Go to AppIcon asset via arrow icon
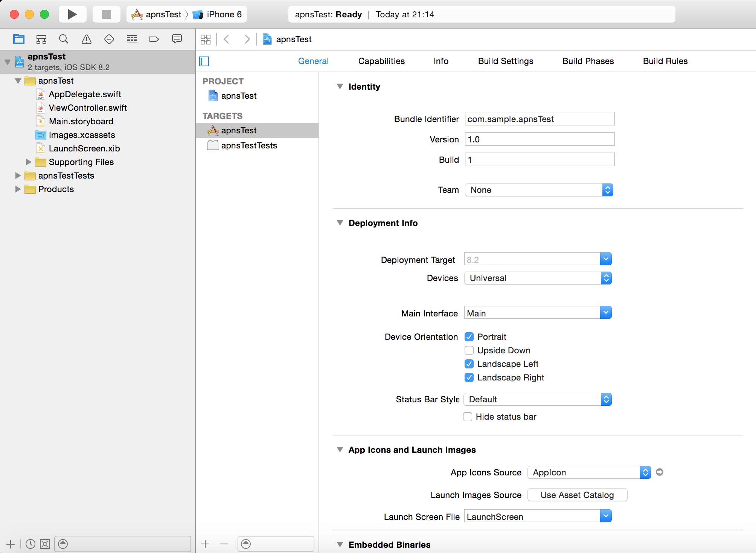The image size is (756, 553). [x=660, y=472]
